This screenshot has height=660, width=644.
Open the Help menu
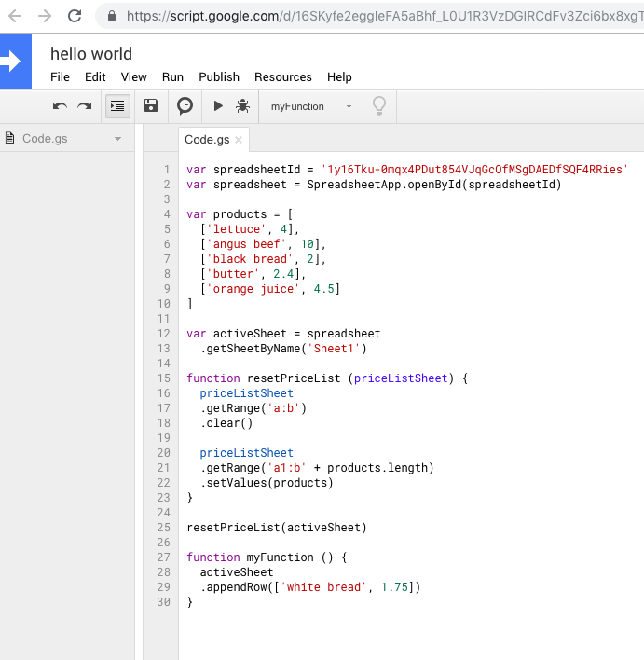339,77
